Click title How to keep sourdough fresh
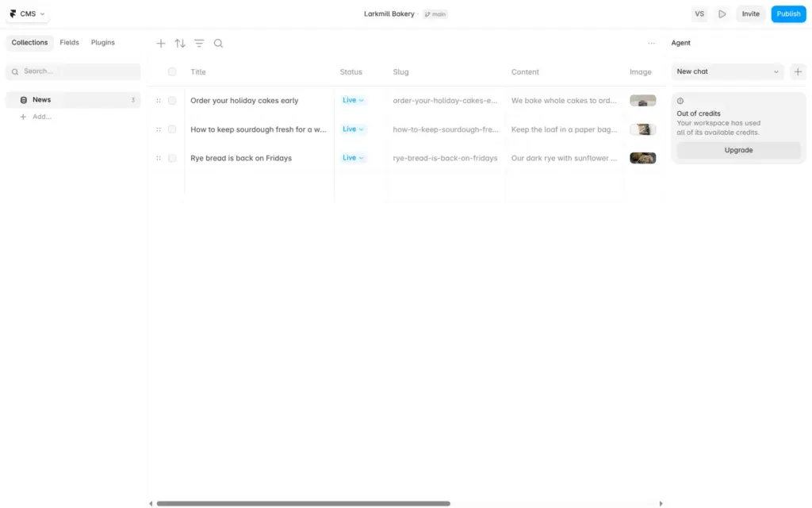This screenshot has height=508, width=812. coord(259,129)
